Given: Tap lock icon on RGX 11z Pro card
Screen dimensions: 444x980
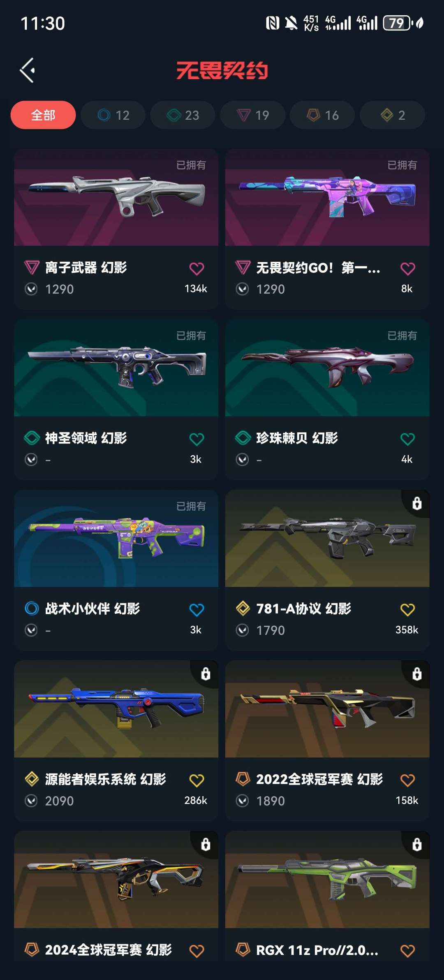Looking at the screenshot, I should click(417, 844).
